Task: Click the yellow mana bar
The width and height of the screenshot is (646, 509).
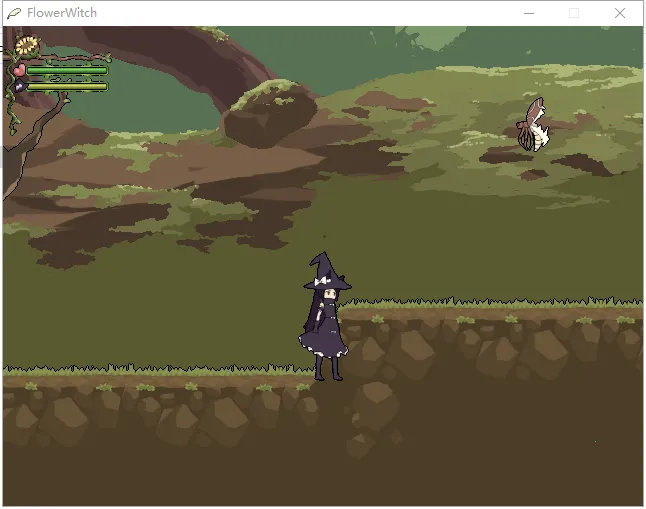Action: click(66, 87)
